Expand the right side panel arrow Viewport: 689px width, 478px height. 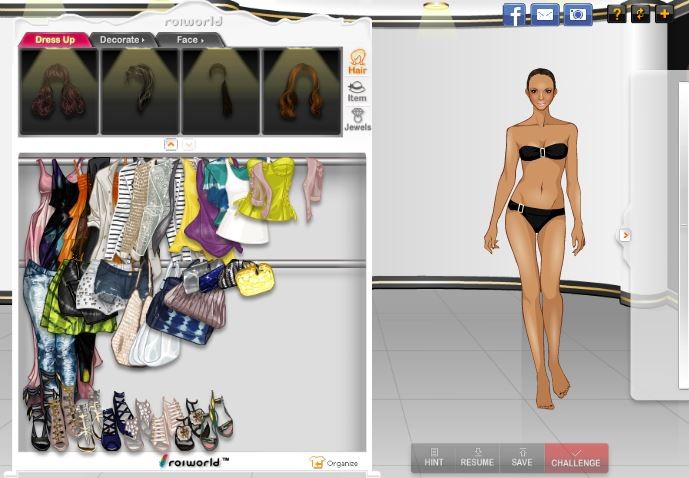(x=625, y=235)
